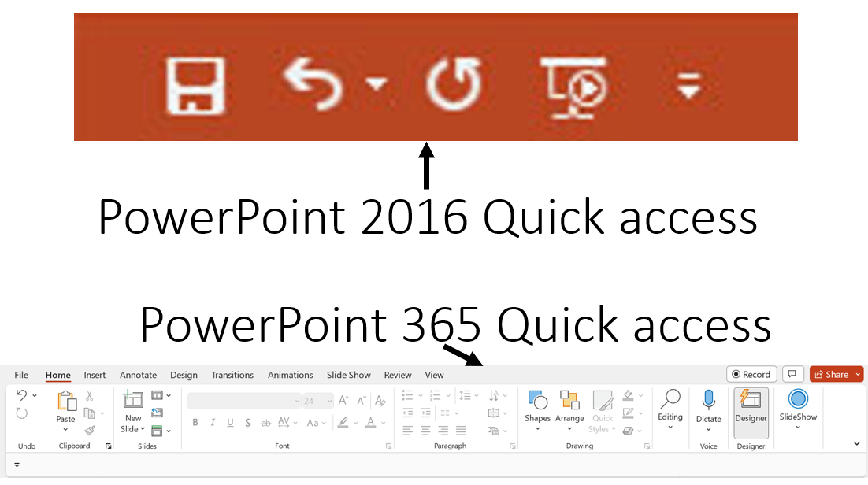Click the slide Layout icon

[158, 395]
